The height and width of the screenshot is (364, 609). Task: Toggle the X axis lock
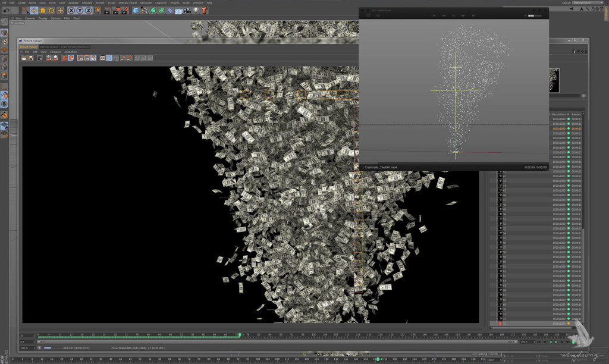coord(71,11)
